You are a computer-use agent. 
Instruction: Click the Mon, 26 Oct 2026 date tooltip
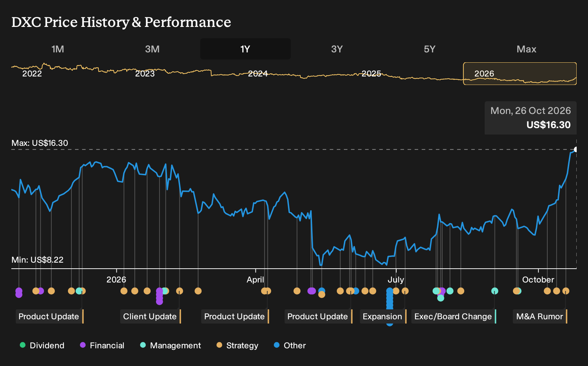point(530,111)
